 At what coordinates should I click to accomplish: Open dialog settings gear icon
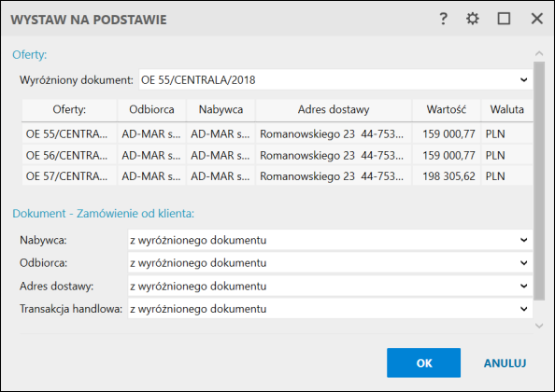coord(473,19)
